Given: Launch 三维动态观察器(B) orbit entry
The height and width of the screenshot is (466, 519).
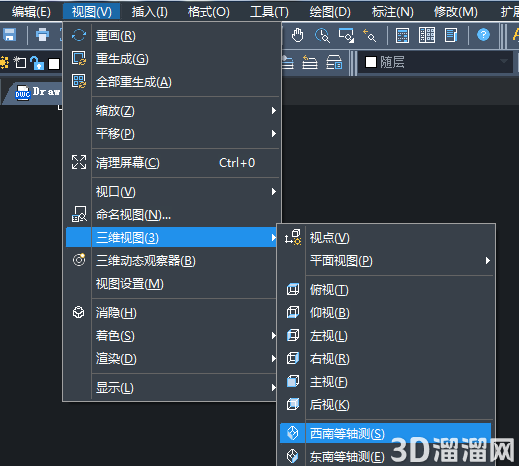Looking at the screenshot, I should (x=172, y=261).
